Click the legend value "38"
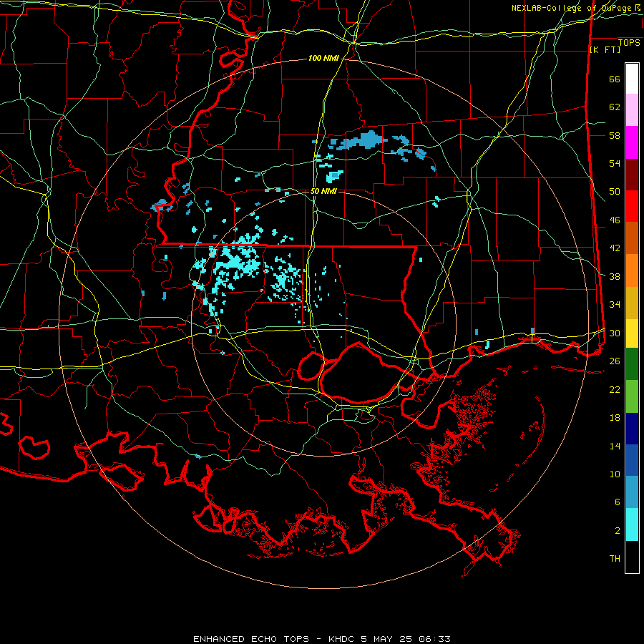Viewport: 644px width, 644px height. click(615, 276)
